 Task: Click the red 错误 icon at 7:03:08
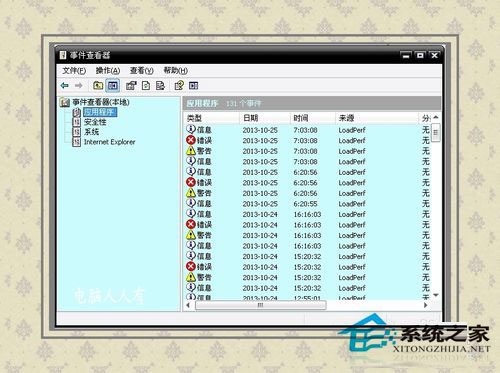click(191, 140)
